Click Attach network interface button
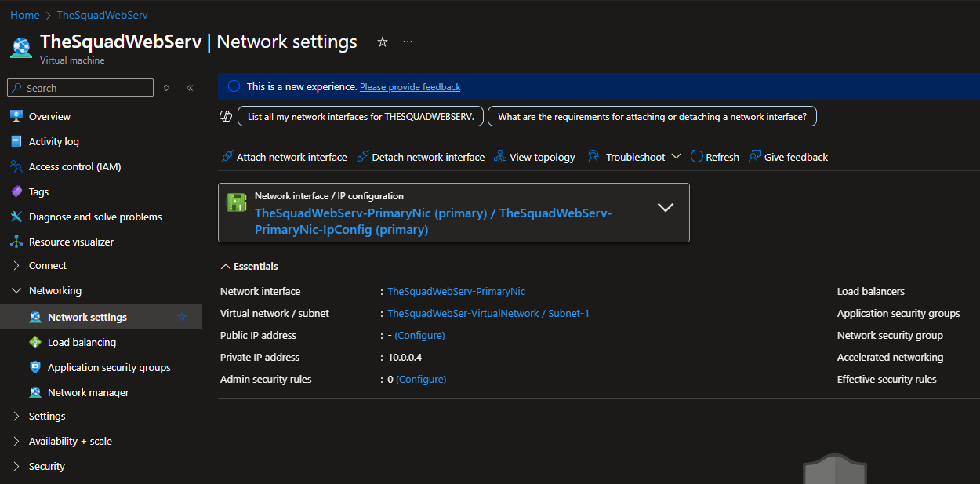 pyautogui.click(x=284, y=157)
